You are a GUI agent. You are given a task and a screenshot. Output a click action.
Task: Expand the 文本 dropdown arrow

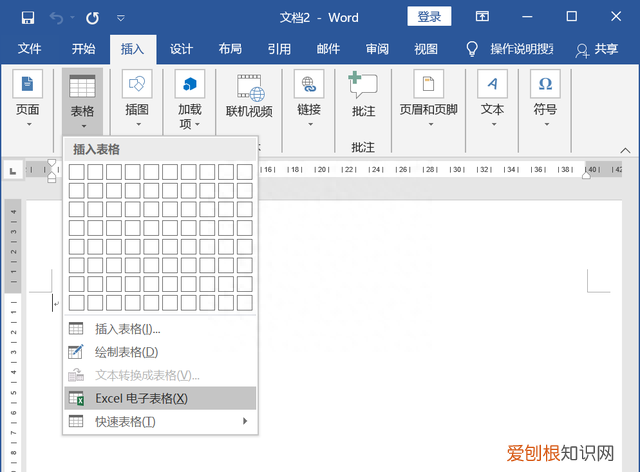tap(494, 124)
